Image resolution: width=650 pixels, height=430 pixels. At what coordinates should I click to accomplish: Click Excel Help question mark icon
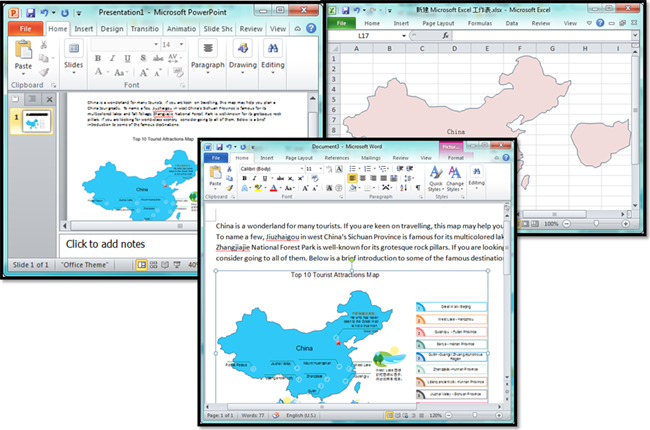(x=600, y=23)
